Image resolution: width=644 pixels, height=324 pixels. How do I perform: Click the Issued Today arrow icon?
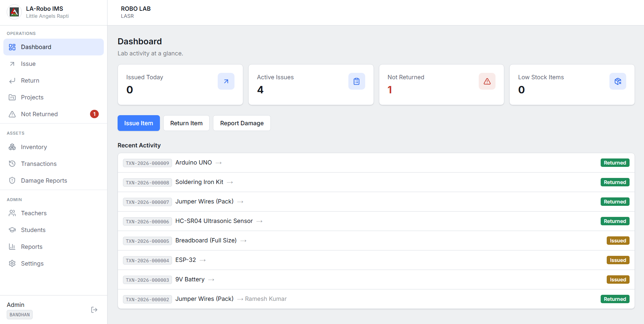226,81
